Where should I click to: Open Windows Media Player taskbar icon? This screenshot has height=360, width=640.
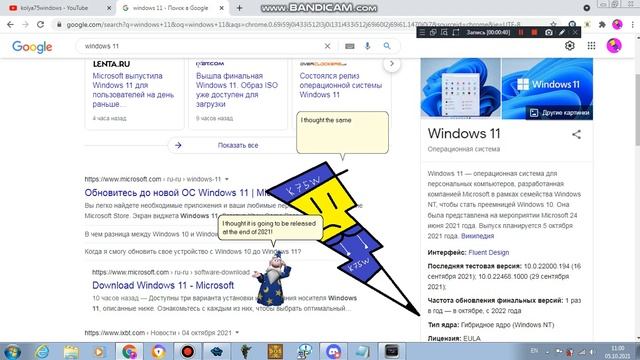tap(100, 351)
